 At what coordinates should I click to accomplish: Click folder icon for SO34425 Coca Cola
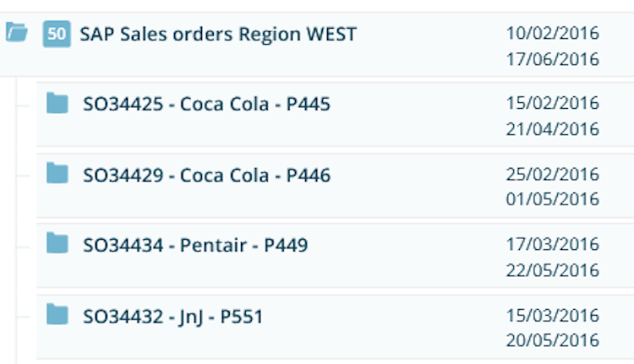pyautogui.click(x=57, y=104)
